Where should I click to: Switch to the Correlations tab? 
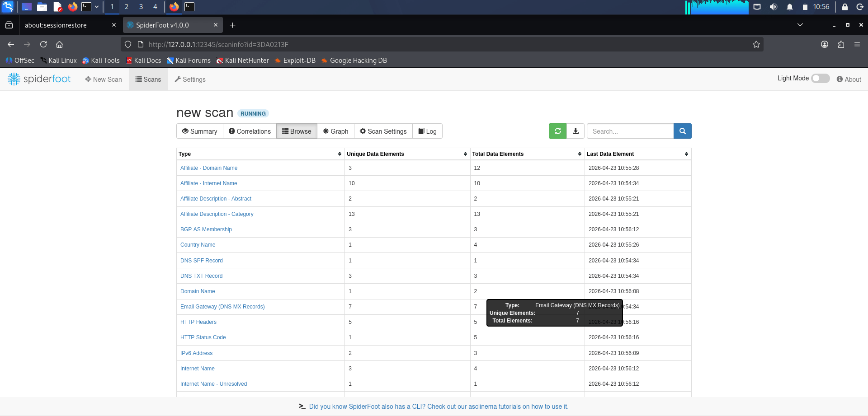coord(250,131)
